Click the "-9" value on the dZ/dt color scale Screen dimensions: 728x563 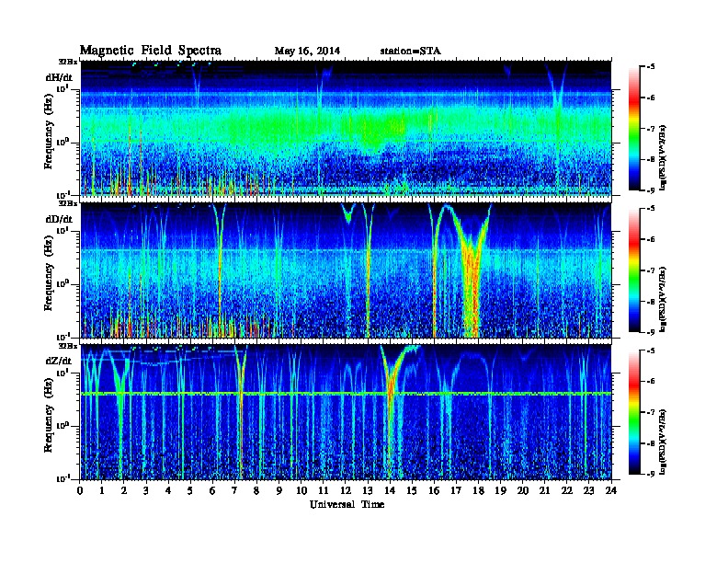click(651, 474)
